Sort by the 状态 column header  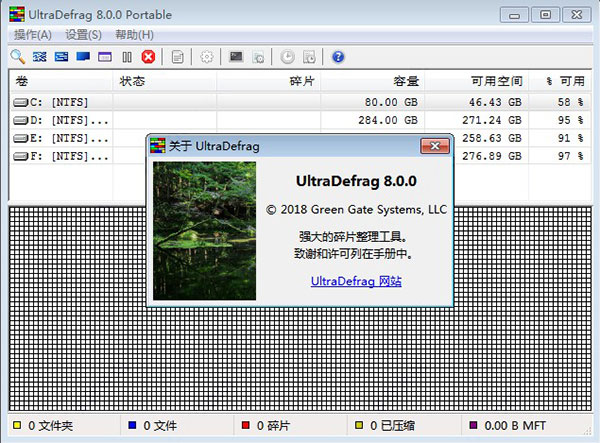(x=165, y=81)
